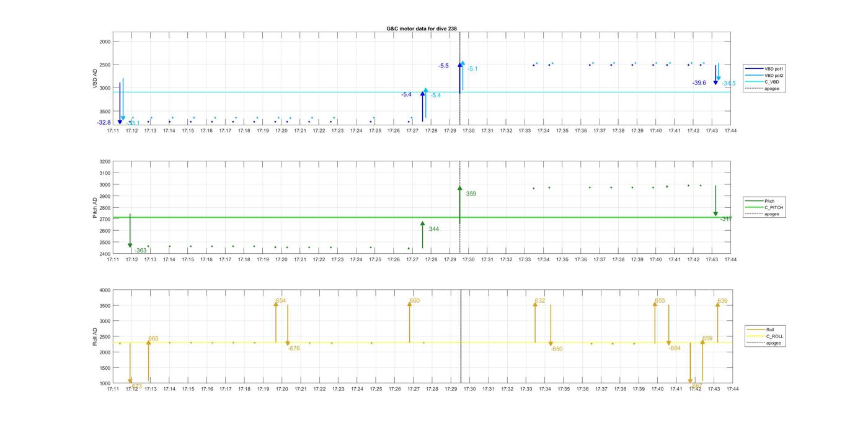This screenshot has height=430, width=868.
Task: Click the '344' pitch label
Action: (x=434, y=229)
